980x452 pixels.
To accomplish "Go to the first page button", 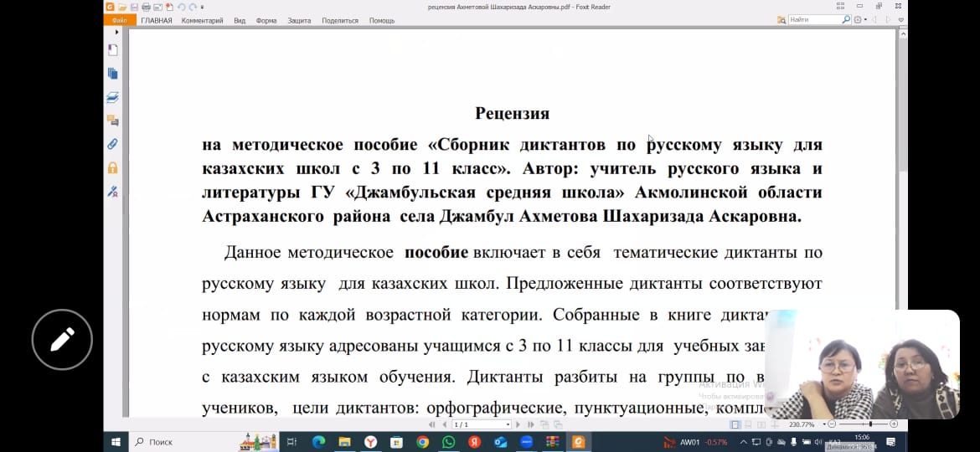I will point(432,424).
